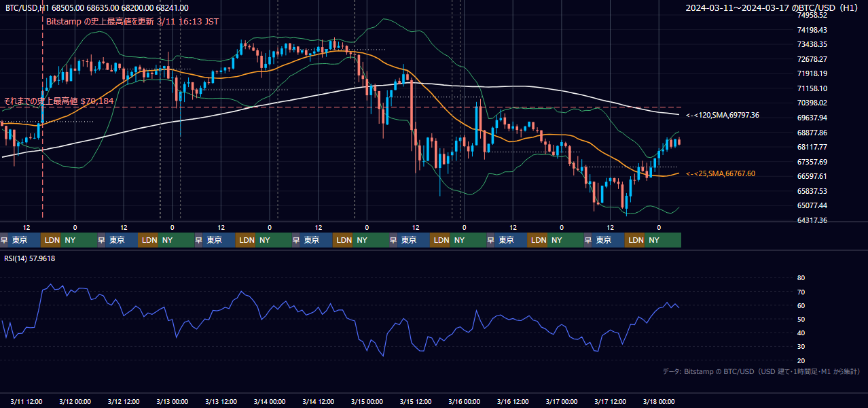Viewport: 868px width, 408px height.
Task: Click the 3/15 00:00 time label
Action: pyautogui.click(x=366, y=401)
